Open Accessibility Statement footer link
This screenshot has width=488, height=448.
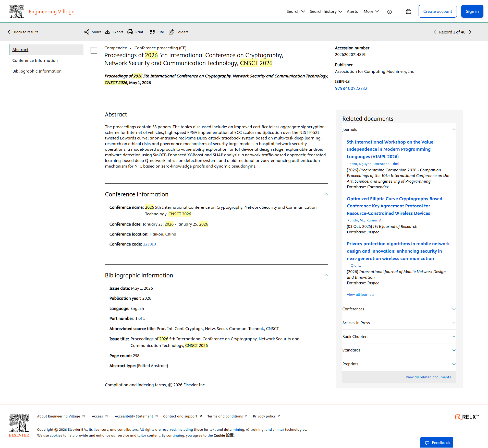(x=134, y=416)
